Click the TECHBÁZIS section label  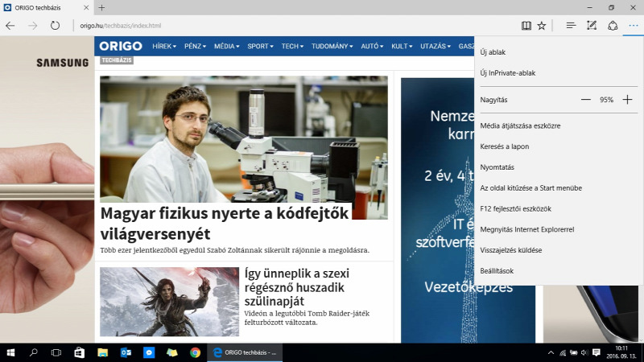coord(117,60)
